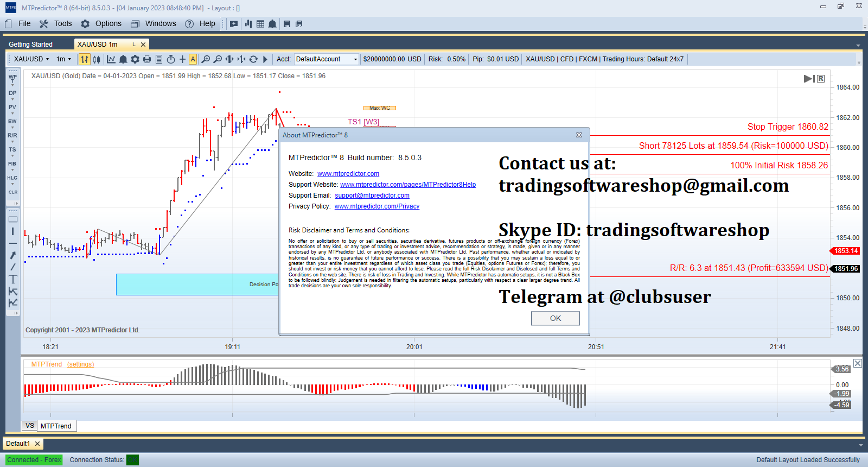Click the compress bar spacing icon
This screenshot has height=467, width=868.
(x=241, y=59)
